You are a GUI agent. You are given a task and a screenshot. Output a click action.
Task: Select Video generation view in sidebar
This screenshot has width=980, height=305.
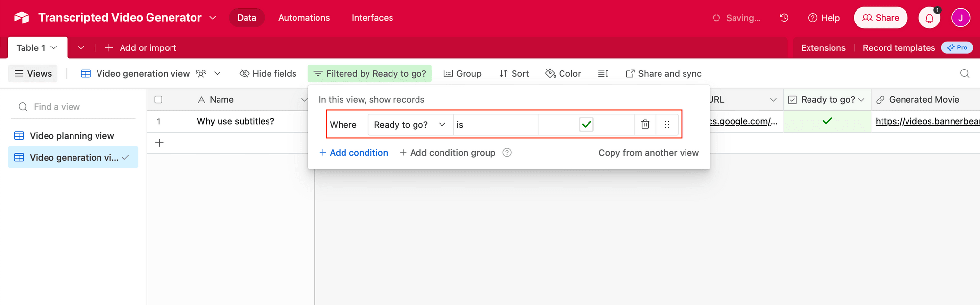click(x=73, y=157)
